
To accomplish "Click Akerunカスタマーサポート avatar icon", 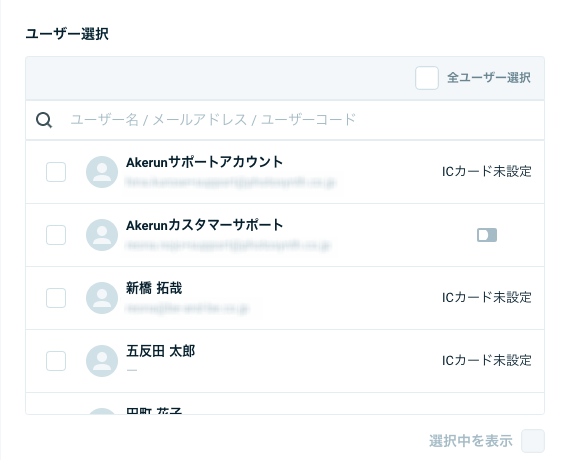I will coord(102,235).
